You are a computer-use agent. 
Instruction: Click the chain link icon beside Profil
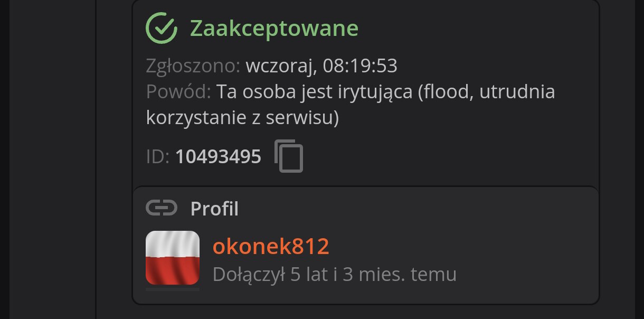162,209
